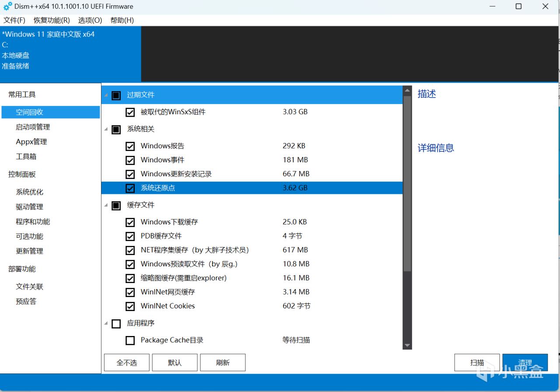This screenshot has height=392, width=560.
Task: Collapse the 系统相关 group arrow
Action: tap(106, 129)
